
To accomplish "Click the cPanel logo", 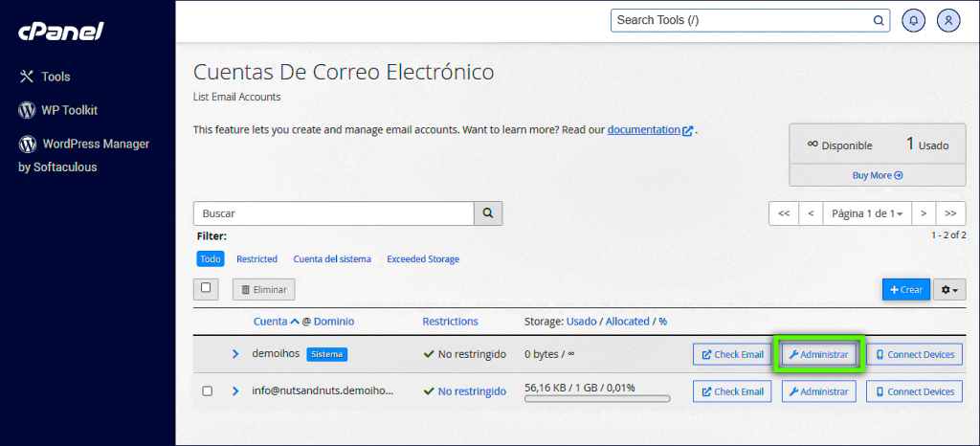I will [x=60, y=32].
